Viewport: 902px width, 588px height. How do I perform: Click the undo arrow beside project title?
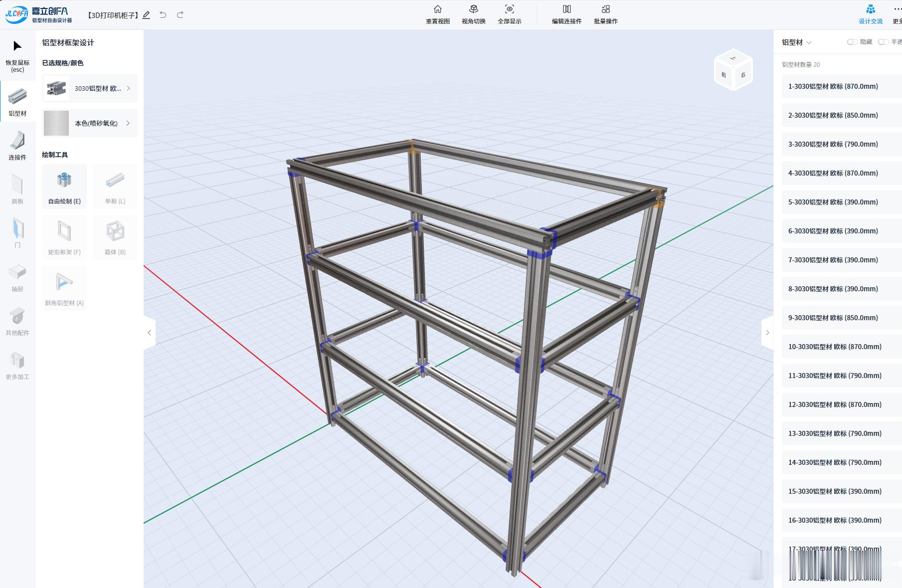click(163, 15)
